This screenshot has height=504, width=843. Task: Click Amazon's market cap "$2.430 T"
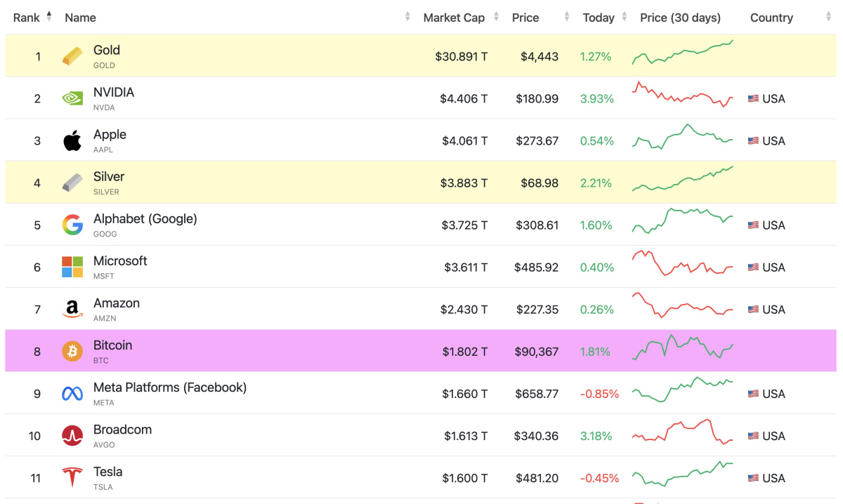click(x=464, y=310)
